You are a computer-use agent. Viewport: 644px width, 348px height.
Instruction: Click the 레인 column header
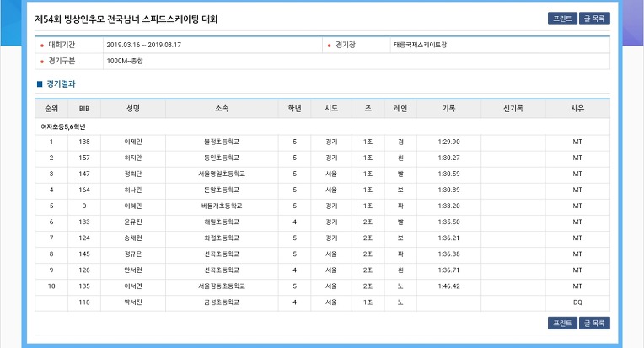[x=400, y=109]
